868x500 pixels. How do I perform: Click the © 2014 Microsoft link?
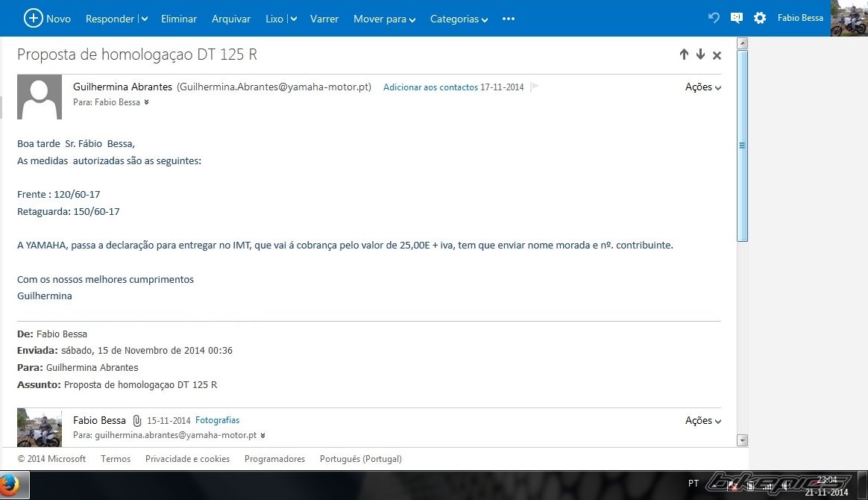coord(51,458)
